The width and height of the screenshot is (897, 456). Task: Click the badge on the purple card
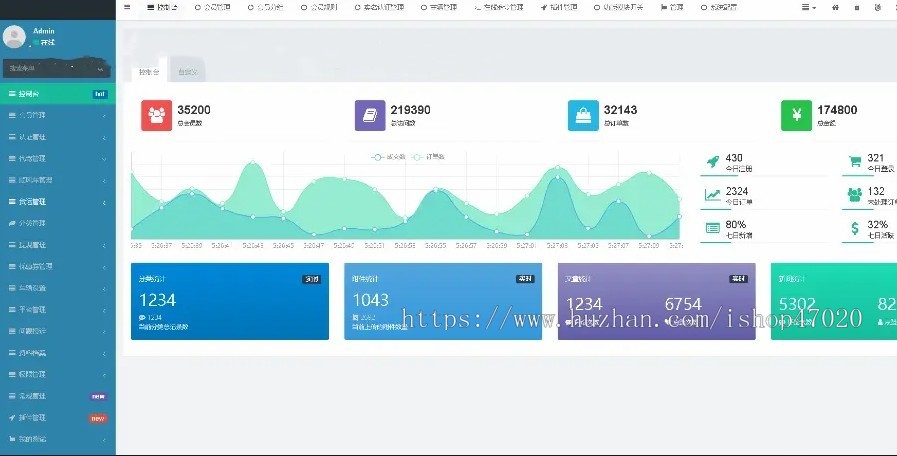739,279
